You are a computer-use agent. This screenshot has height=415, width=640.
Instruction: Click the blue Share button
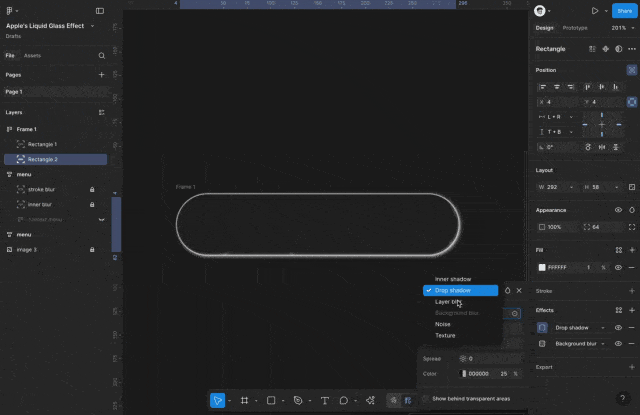[624, 11]
